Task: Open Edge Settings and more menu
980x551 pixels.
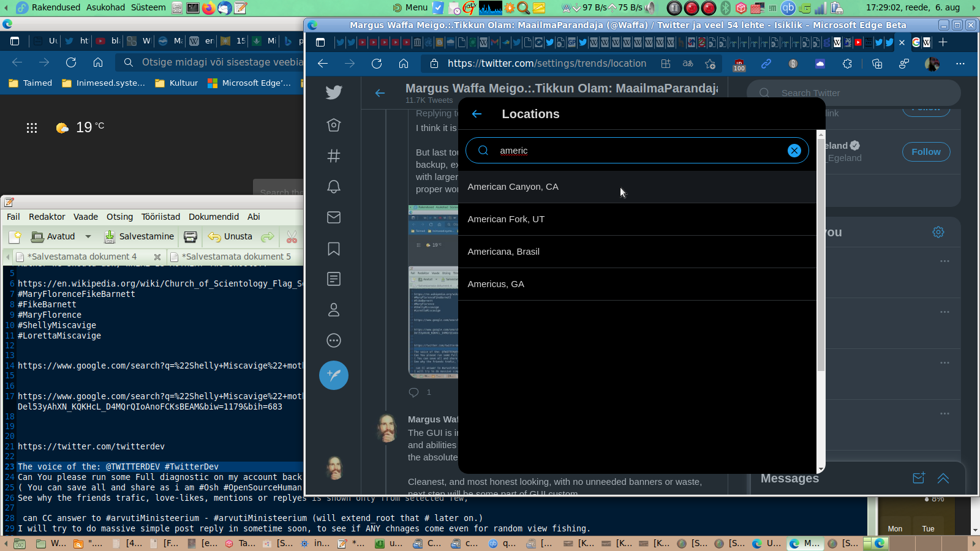Action: pos(960,64)
